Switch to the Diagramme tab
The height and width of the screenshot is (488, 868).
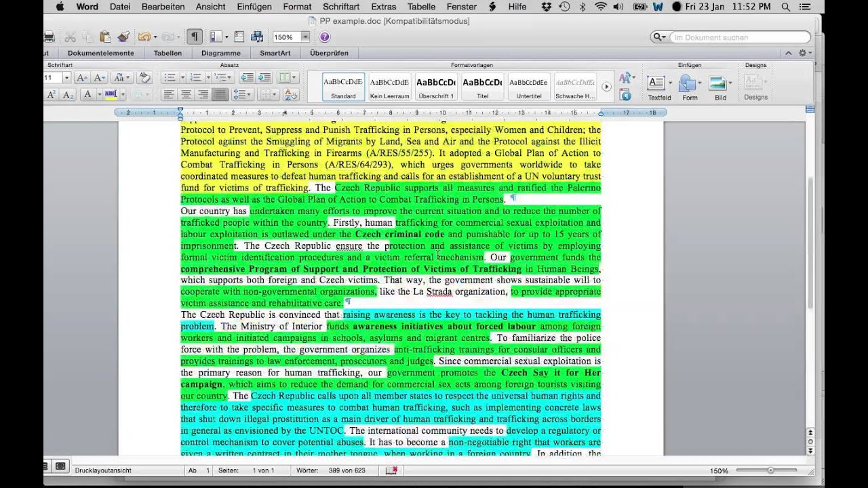(x=221, y=53)
